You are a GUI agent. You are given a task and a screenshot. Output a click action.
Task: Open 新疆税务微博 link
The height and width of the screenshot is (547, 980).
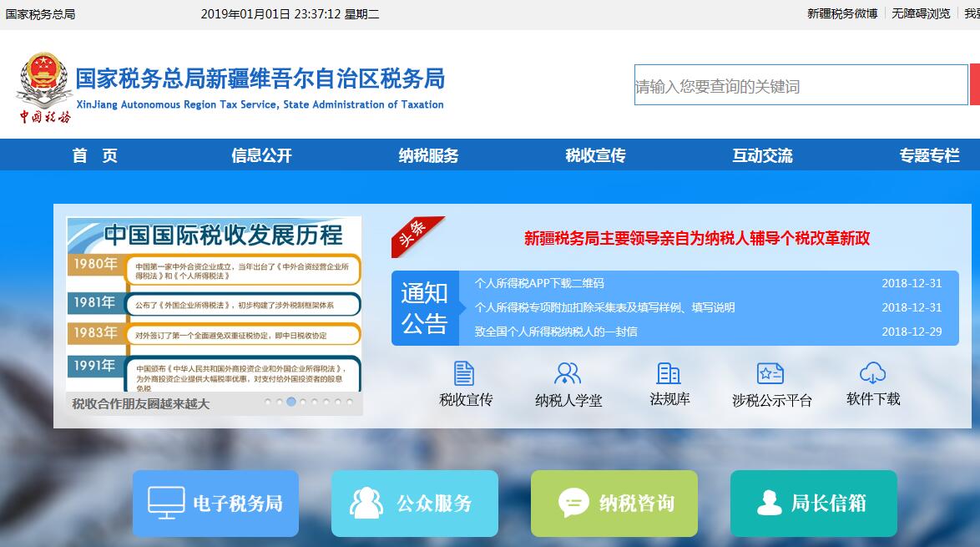842,13
